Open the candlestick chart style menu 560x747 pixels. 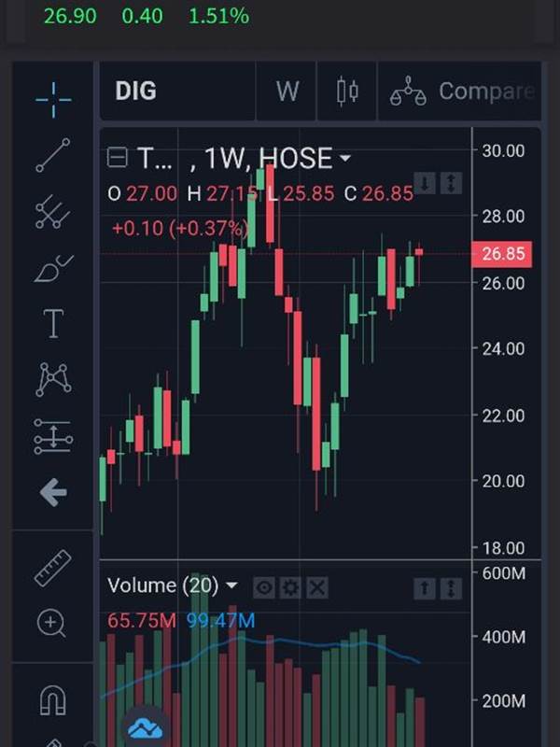click(347, 91)
